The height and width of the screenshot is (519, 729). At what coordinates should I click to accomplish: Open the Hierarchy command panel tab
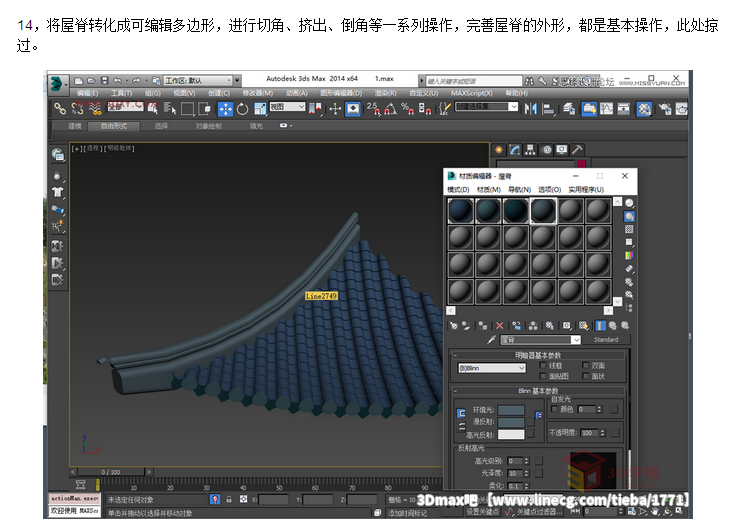[x=530, y=150]
